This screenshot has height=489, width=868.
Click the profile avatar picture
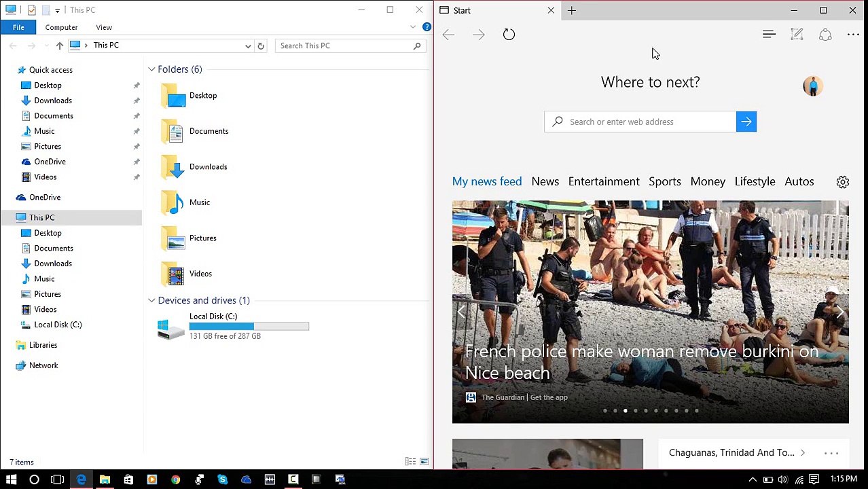813,86
